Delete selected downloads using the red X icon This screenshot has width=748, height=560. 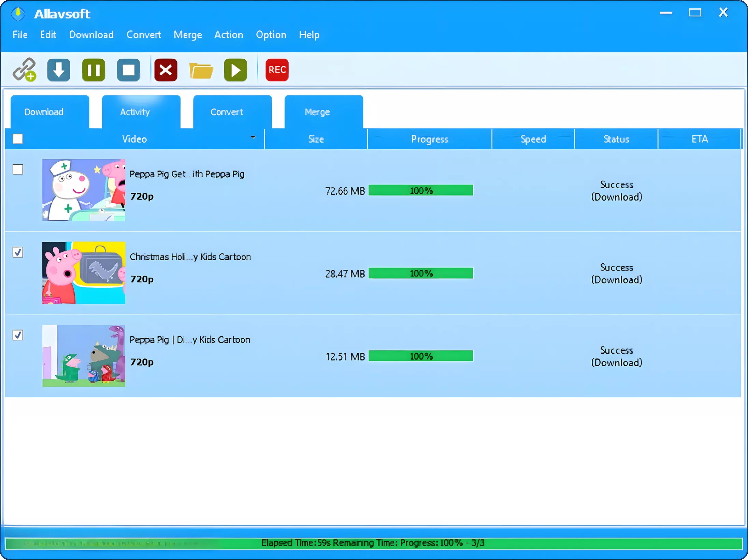(x=166, y=70)
